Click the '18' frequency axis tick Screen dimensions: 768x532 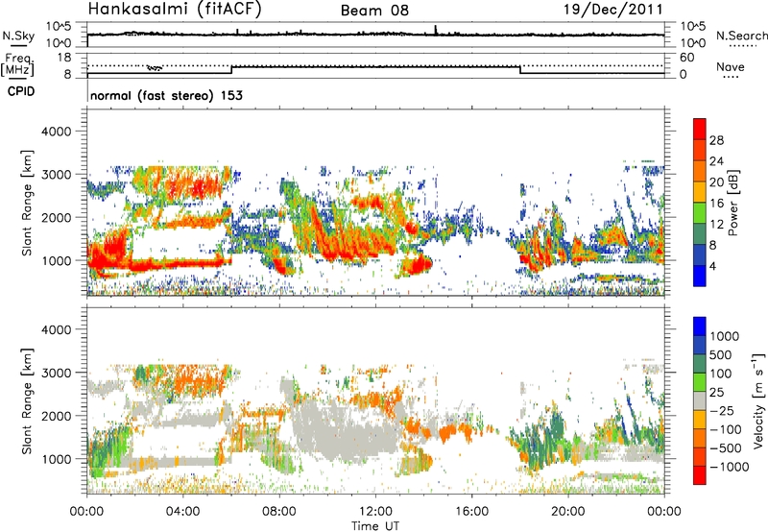pos(64,58)
